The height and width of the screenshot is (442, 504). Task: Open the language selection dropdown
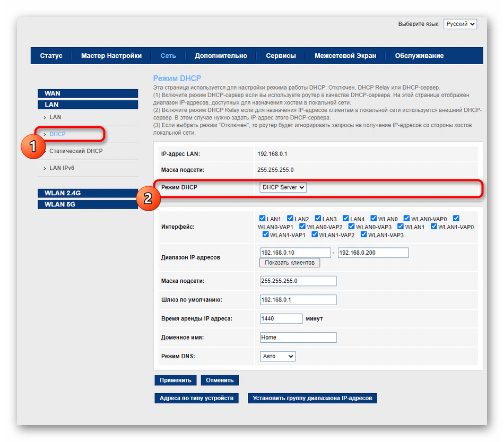pos(460,24)
